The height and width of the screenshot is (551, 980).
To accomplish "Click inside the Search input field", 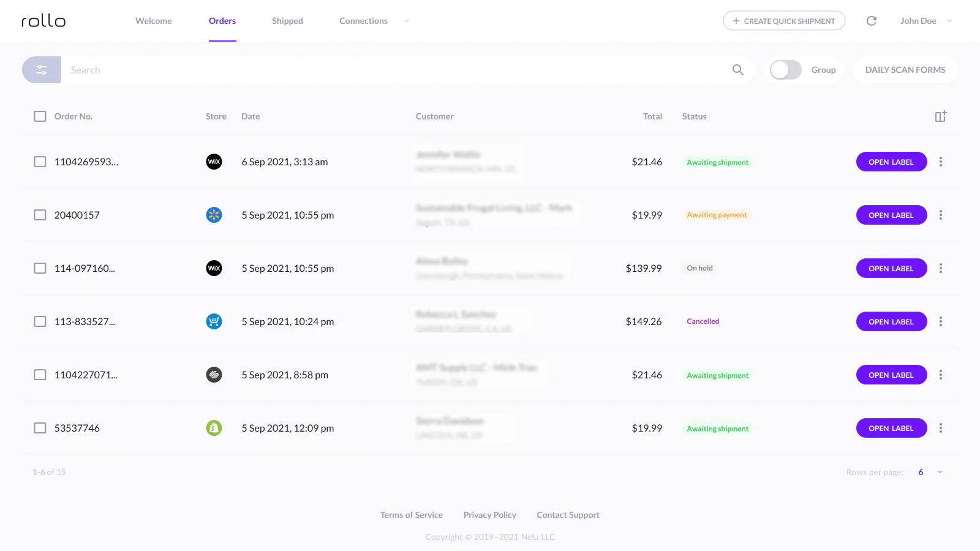I will click(245, 70).
